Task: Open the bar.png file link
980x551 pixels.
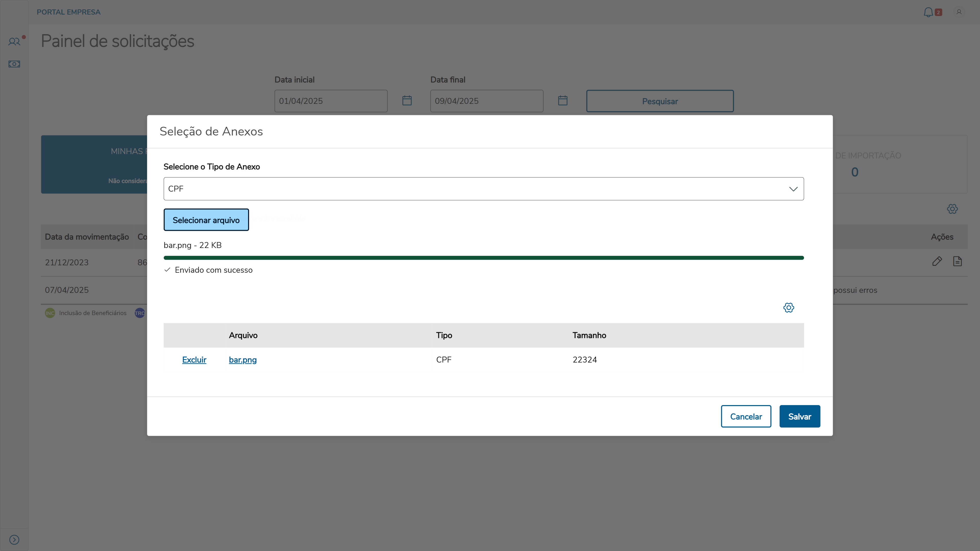Action: [x=243, y=360]
